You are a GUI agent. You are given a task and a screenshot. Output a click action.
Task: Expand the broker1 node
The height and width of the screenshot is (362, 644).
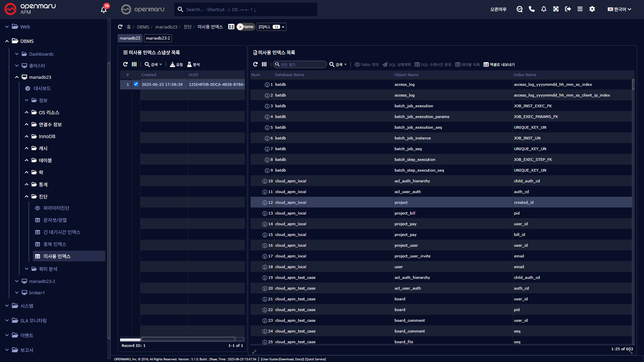point(17,293)
